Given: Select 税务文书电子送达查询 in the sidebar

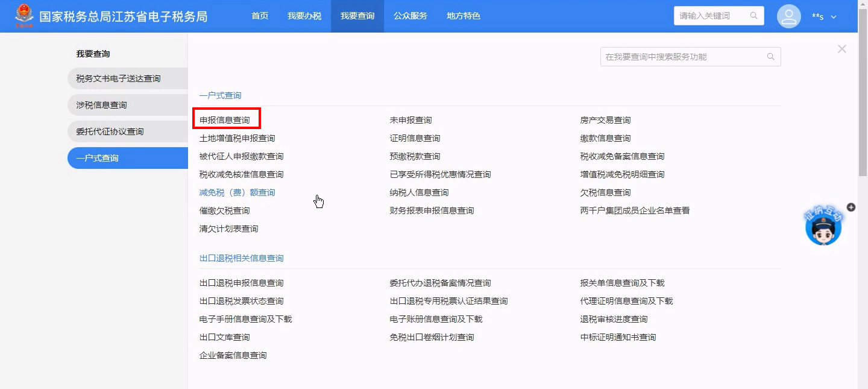Looking at the screenshot, I should click(119, 78).
